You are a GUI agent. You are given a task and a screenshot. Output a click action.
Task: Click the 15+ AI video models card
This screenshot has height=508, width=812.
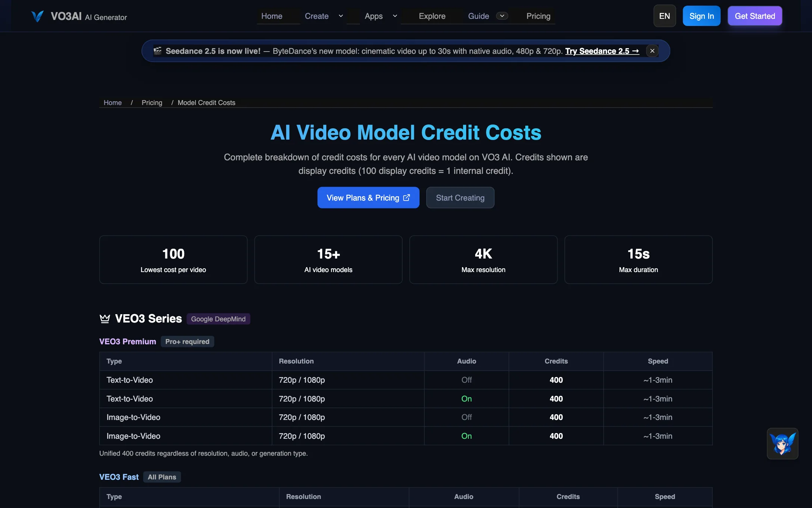pyautogui.click(x=328, y=260)
